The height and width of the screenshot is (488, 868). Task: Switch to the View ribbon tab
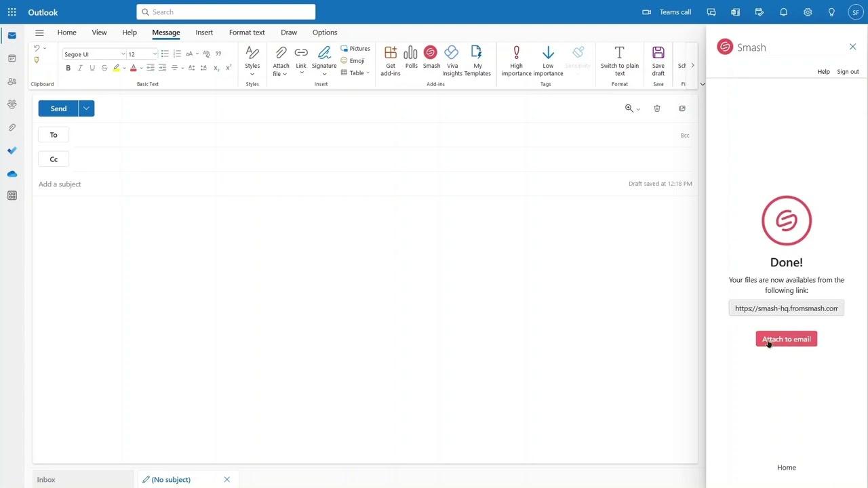pos(99,33)
